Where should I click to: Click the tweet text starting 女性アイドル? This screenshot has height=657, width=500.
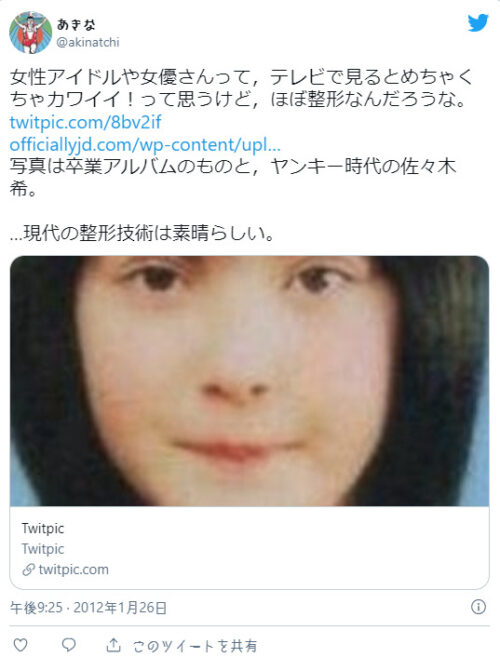click(241, 88)
